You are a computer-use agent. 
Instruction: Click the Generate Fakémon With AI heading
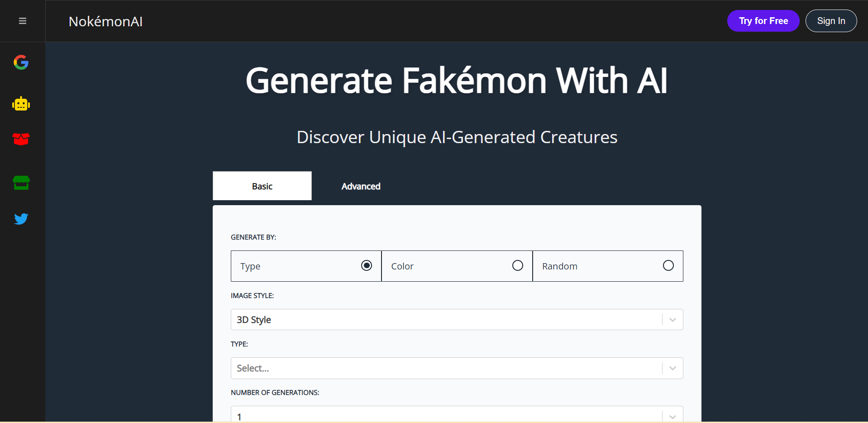(456, 81)
